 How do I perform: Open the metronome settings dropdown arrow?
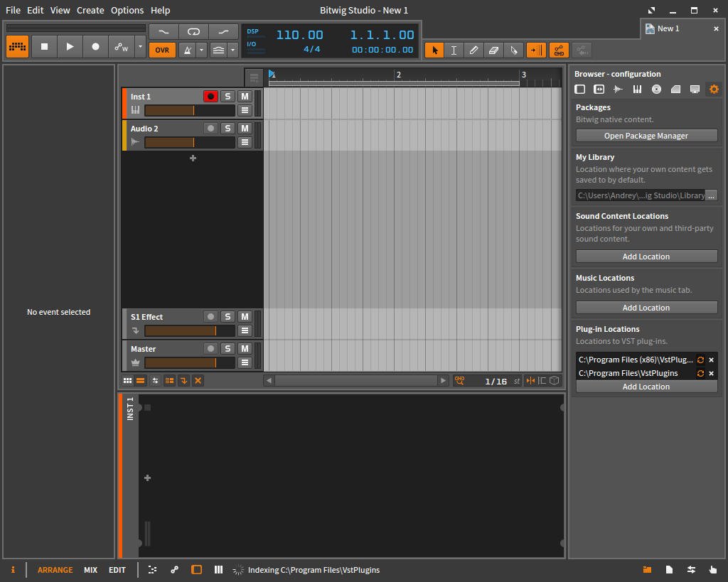[x=201, y=50]
